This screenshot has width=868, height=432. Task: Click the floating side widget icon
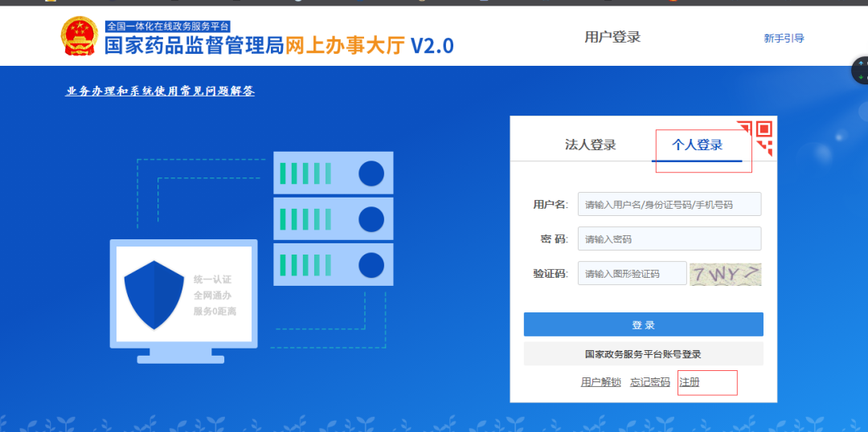tap(860, 70)
